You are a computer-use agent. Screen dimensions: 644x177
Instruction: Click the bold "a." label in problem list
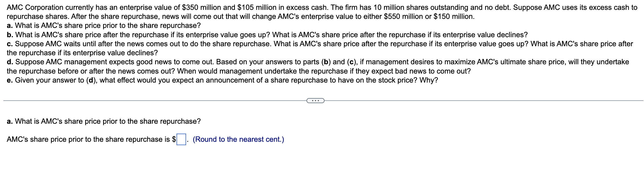coord(10,26)
